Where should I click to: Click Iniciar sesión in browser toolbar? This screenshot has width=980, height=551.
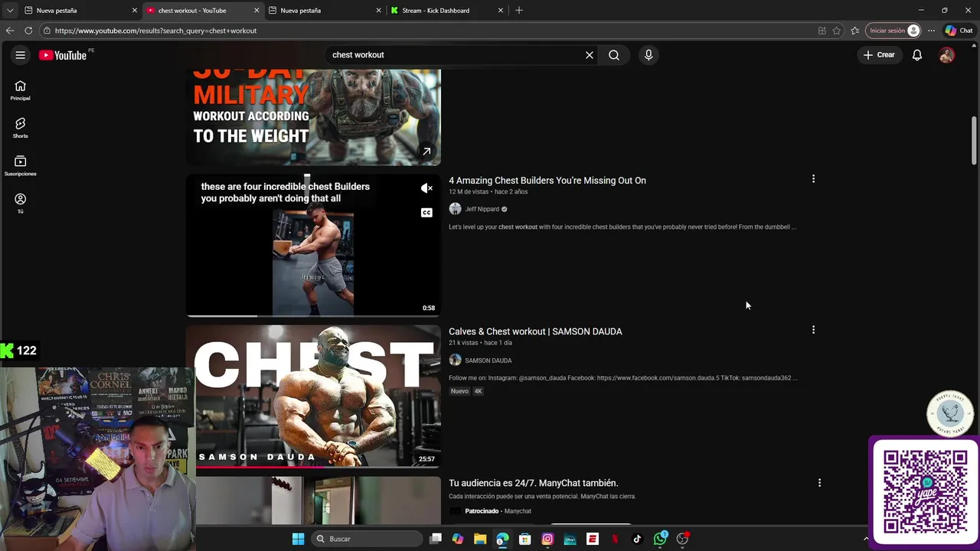coord(893,31)
